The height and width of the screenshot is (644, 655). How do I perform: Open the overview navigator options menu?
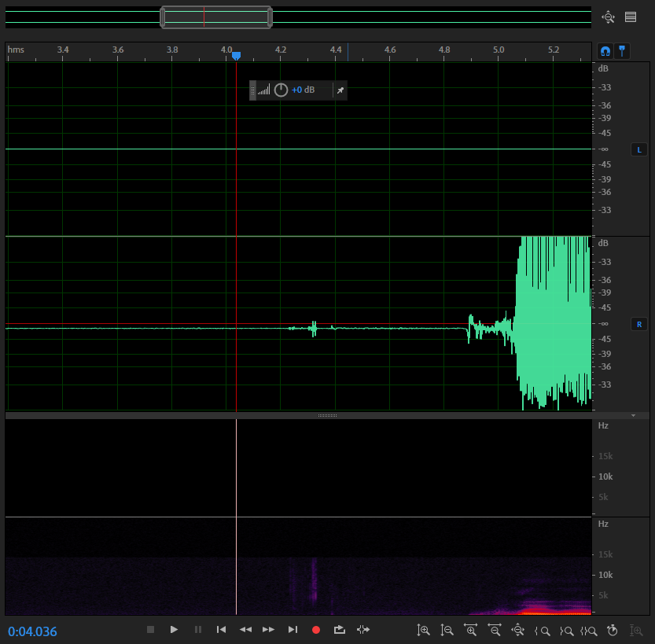coord(630,17)
